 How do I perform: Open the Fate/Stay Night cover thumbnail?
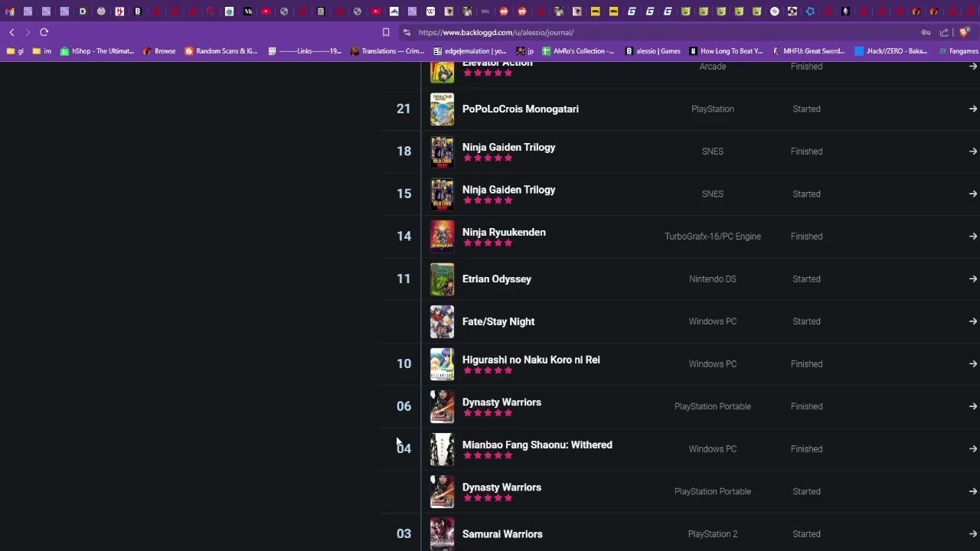[x=442, y=321]
